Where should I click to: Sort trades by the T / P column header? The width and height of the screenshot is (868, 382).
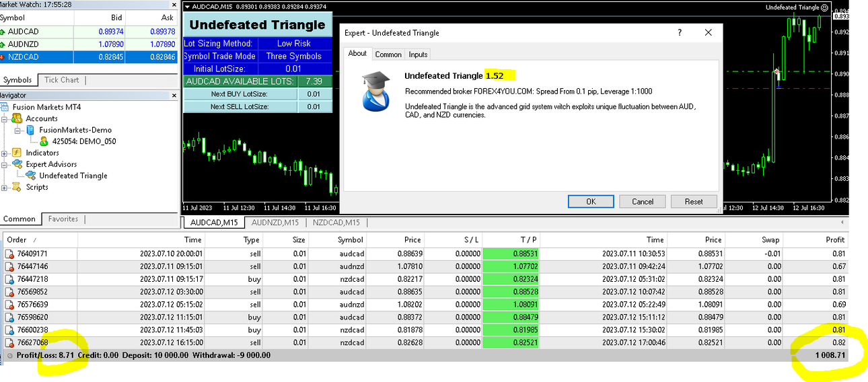coord(513,239)
